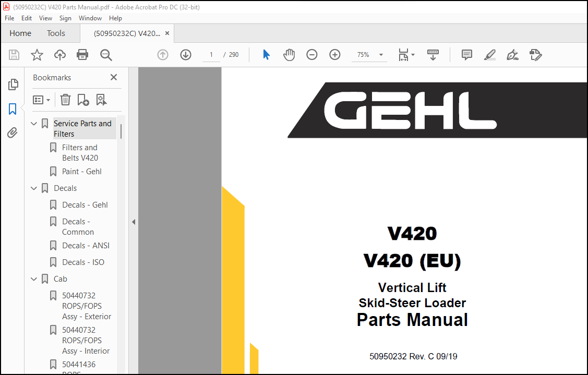Select the Decals bookmark
Screen dimensions: 588x375
click(65, 188)
